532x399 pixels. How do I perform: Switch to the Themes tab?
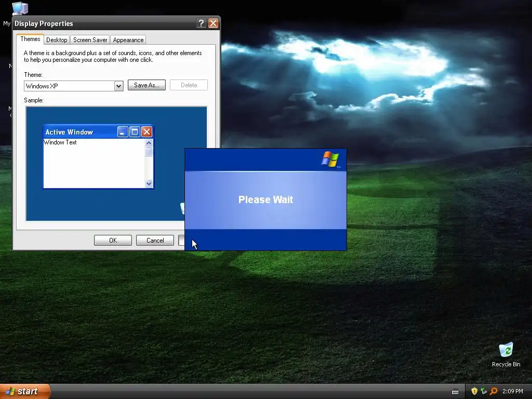click(x=30, y=39)
